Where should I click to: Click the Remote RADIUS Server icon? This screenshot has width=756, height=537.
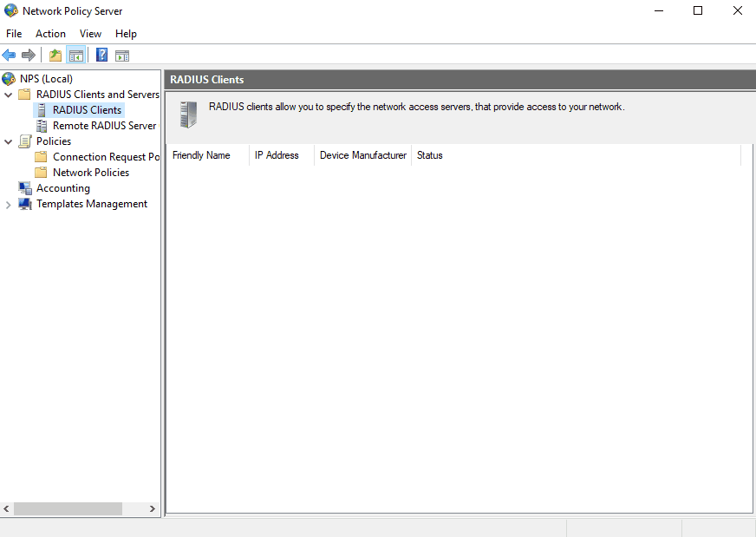coord(42,126)
